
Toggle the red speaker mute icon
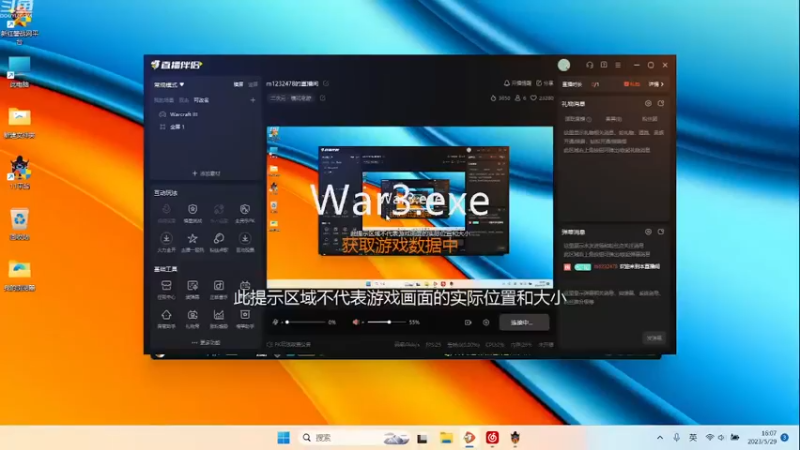(356, 322)
